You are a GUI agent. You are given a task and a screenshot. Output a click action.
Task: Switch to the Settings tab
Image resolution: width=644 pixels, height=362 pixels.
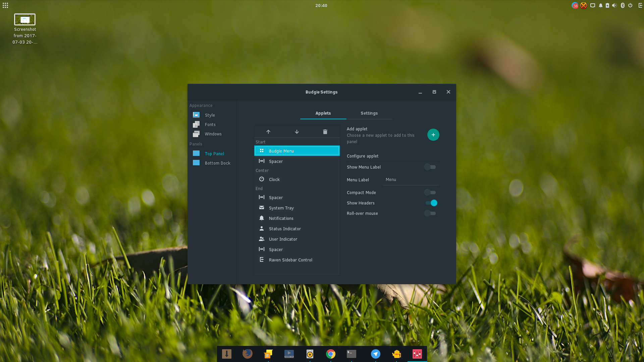pos(369,113)
